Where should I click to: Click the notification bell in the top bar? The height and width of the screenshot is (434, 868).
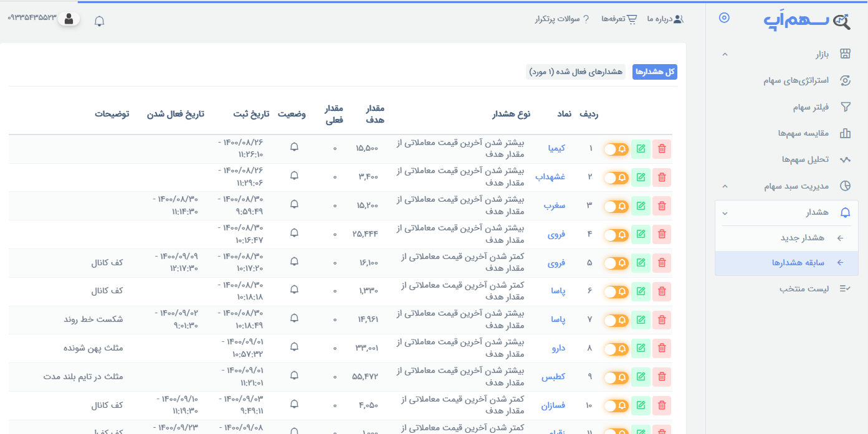point(99,21)
